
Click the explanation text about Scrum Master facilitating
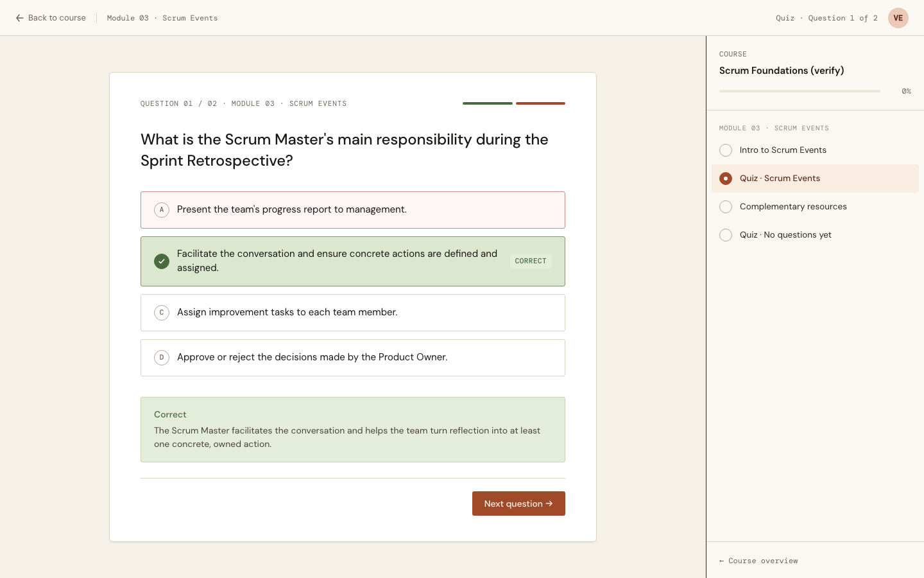tap(347, 437)
